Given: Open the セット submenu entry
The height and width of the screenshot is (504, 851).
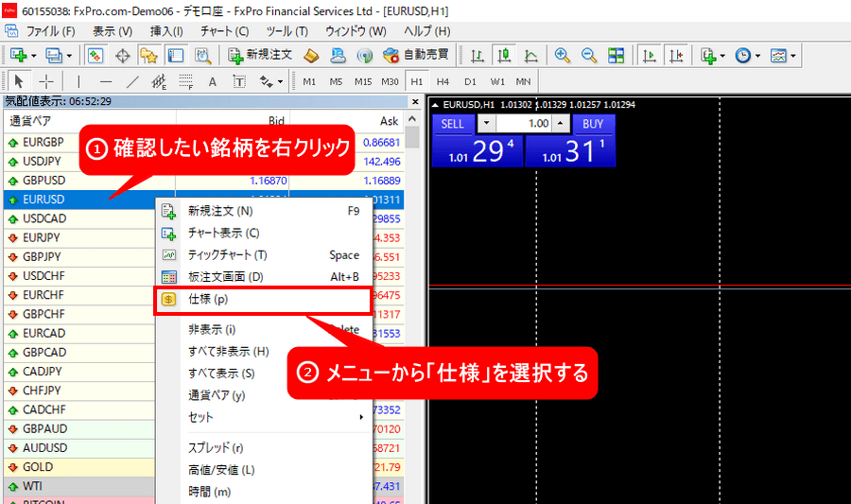Looking at the screenshot, I should [263, 417].
